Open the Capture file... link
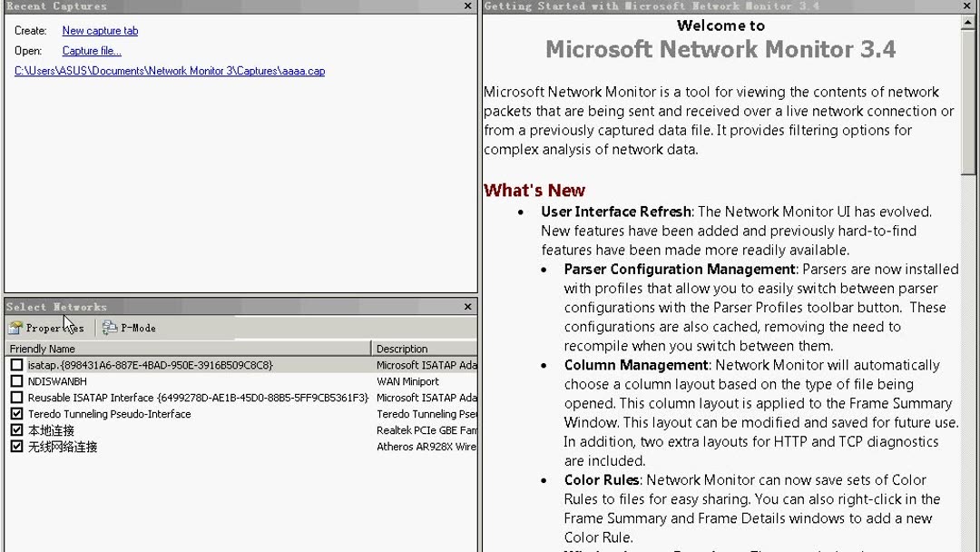 [92, 51]
